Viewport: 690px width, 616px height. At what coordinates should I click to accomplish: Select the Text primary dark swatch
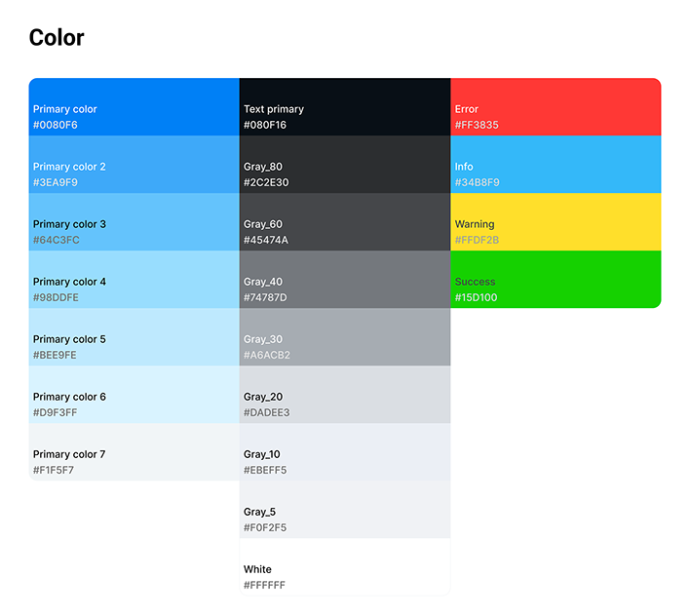345,107
